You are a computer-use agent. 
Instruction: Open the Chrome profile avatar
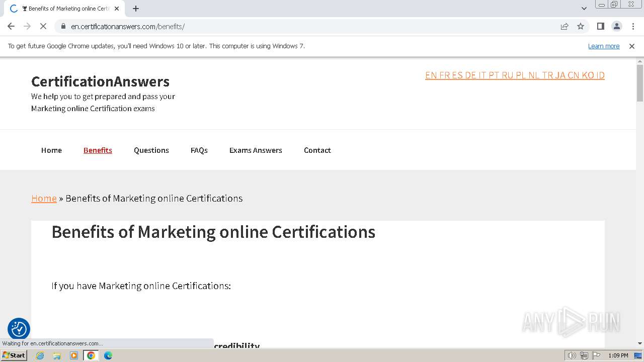(x=616, y=26)
